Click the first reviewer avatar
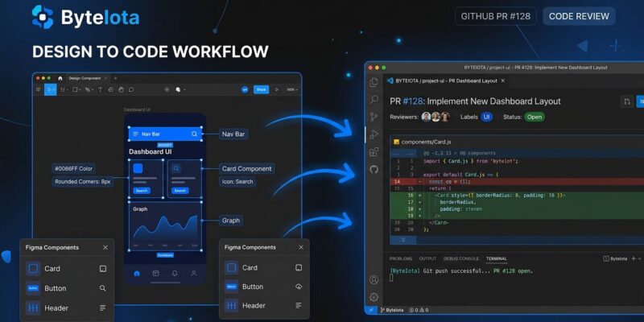The image size is (644, 322). [x=426, y=117]
